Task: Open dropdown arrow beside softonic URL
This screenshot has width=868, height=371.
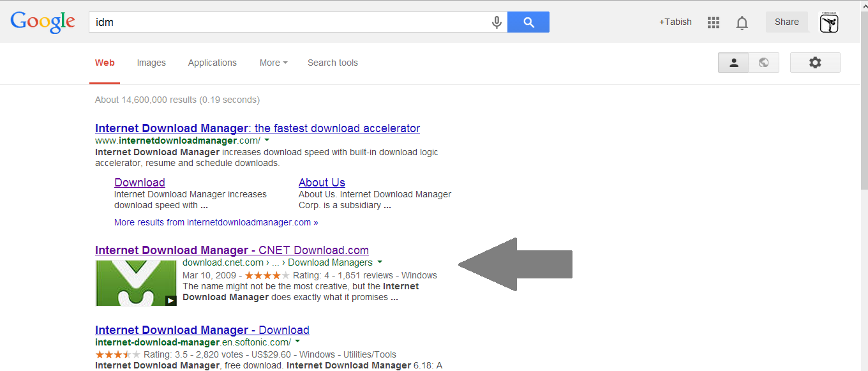Action: [297, 342]
